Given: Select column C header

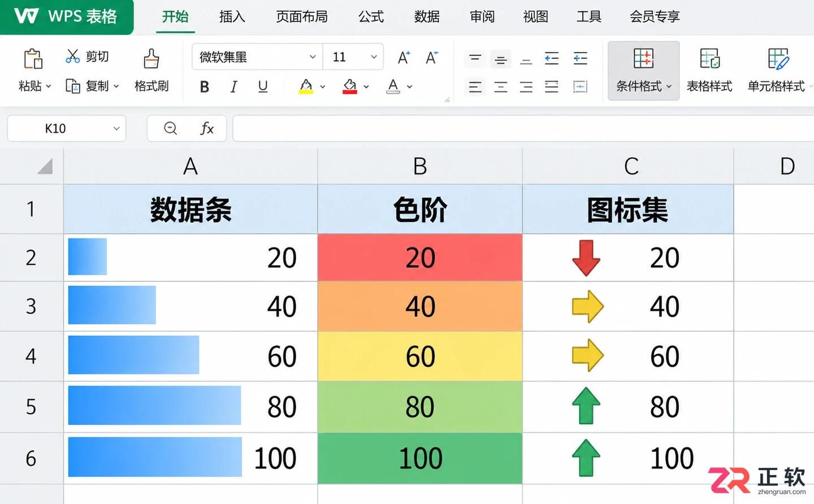Looking at the screenshot, I should pyautogui.click(x=628, y=166).
